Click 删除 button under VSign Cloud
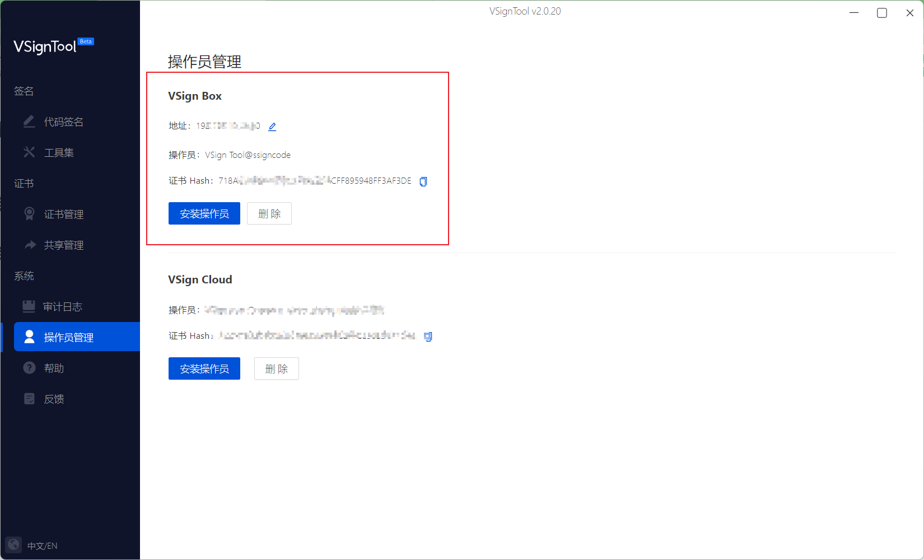The height and width of the screenshot is (560, 924). pos(276,368)
